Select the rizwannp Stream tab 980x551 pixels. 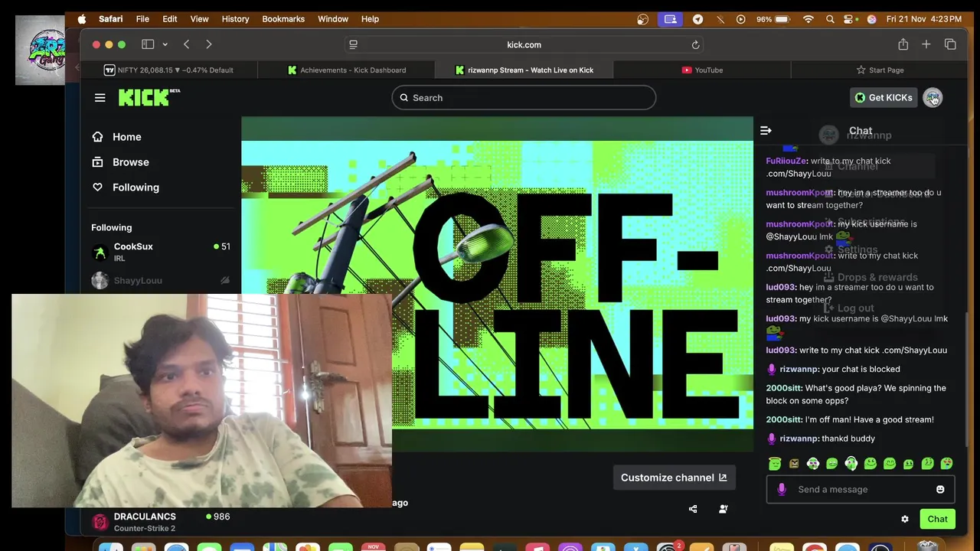[x=524, y=70]
